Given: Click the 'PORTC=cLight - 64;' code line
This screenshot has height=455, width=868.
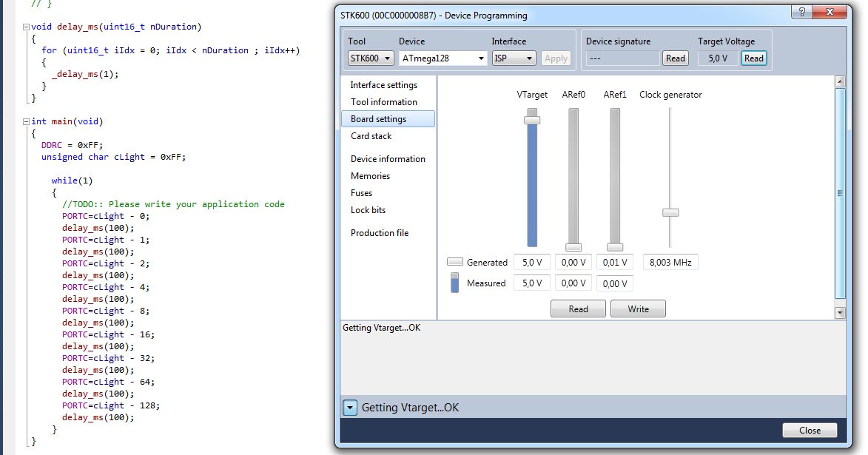Looking at the screenshot, I should [109, 382].
